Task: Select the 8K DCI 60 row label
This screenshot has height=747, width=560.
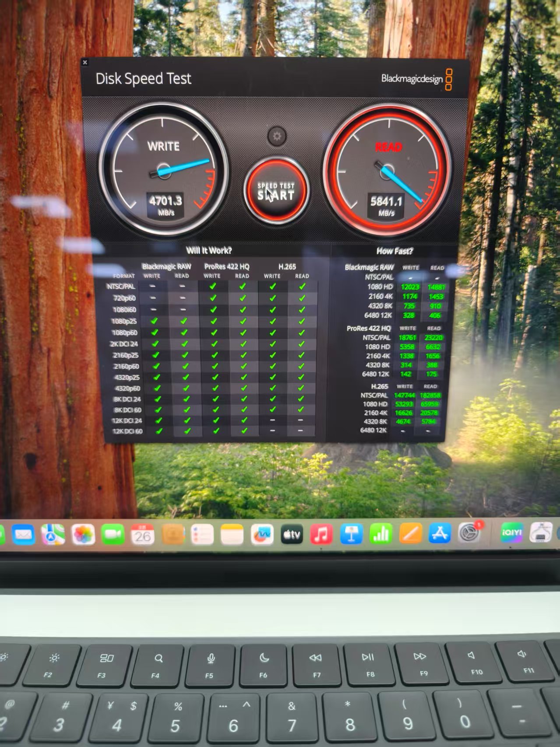Action: point(128,410)
